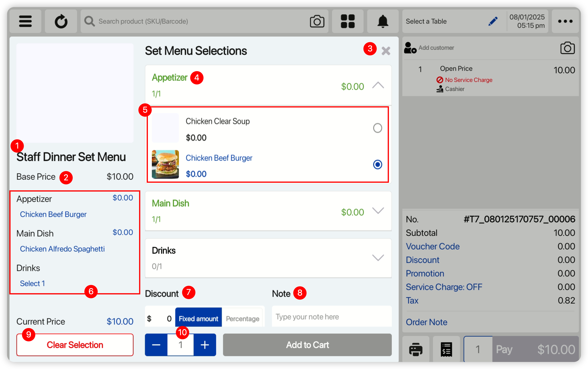
Task: Open the hamburger menu
Action: tap(25, 21)
